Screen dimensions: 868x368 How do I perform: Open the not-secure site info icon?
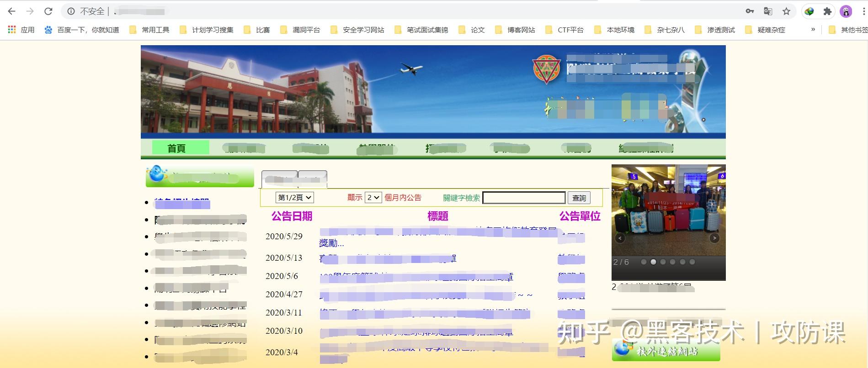71,11
